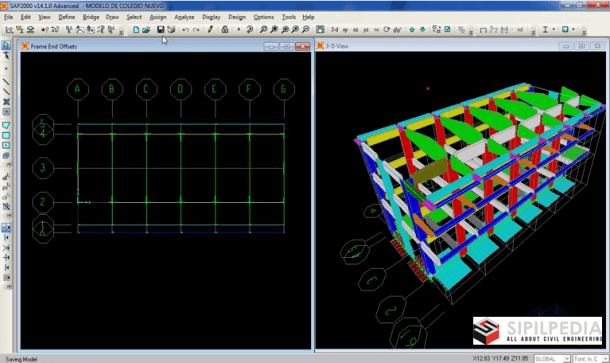610x363 pixels.
Task: Click the Print Graphics printer icon
Action: (171, 30)
